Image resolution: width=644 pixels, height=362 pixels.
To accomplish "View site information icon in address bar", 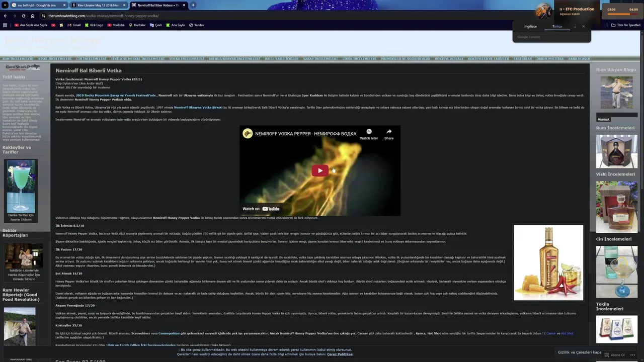I will coord(44,16).
